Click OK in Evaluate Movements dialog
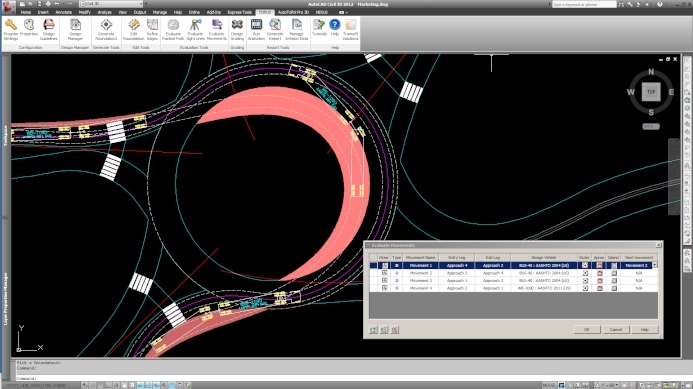 click(587, 330)
